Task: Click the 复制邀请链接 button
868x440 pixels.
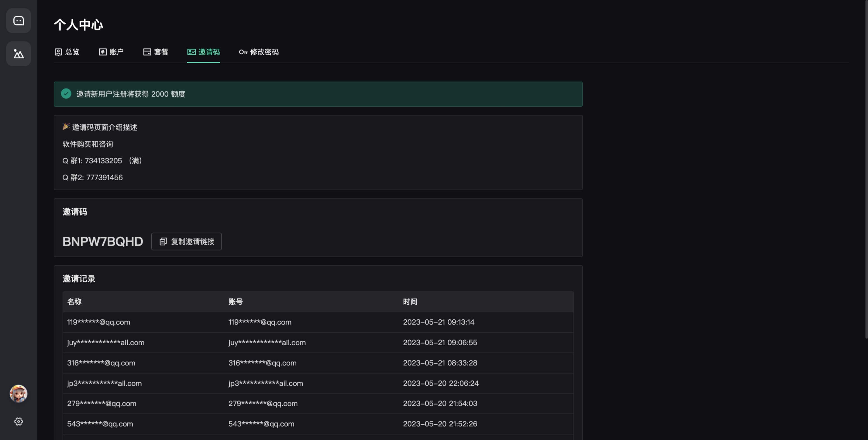Action: click(x=186, y=241)
